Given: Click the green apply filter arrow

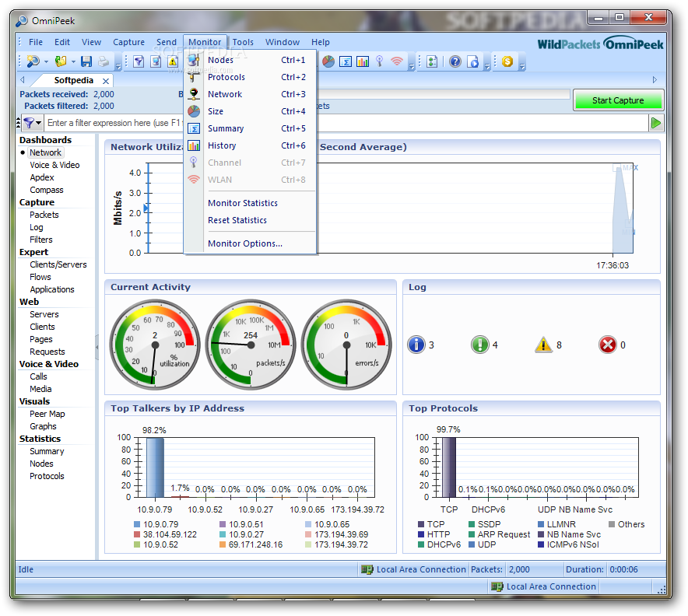Looking at the screenshot, I should coord(656,123).
